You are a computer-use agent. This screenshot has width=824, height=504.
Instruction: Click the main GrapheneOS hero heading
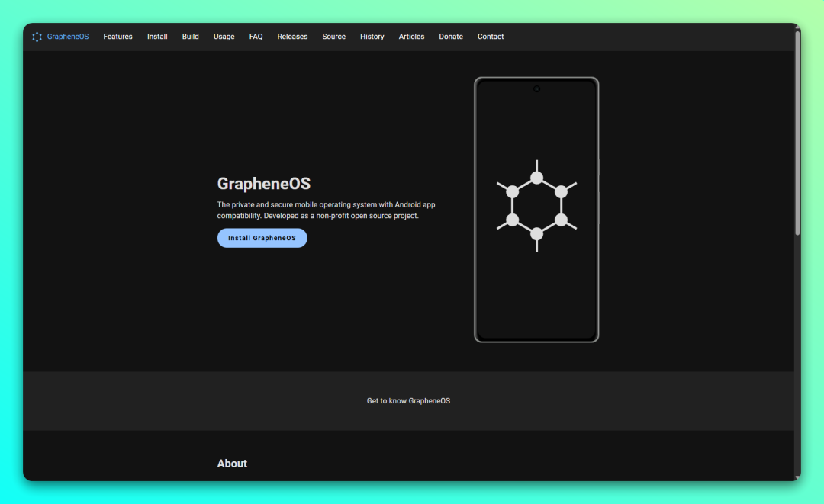[263, 184]
